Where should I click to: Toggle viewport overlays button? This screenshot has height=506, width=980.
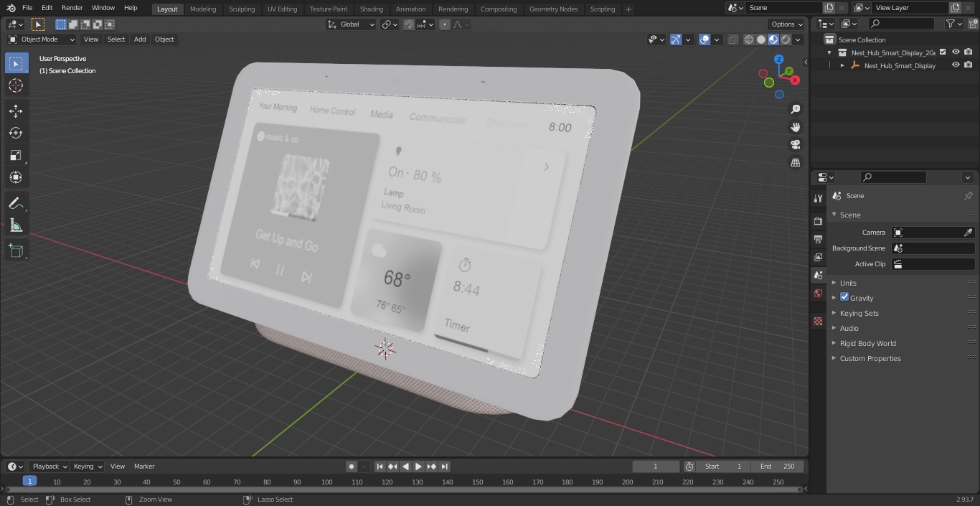[705, 39]
